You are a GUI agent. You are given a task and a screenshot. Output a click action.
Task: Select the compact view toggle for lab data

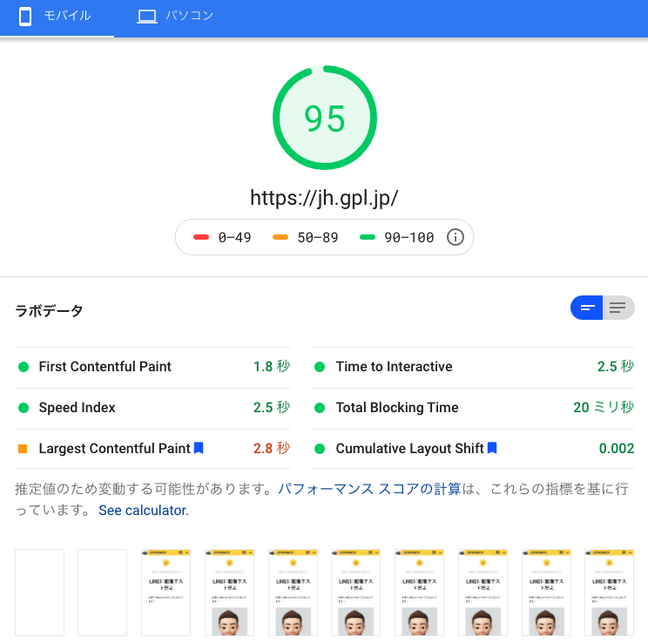tap(587, 308)
